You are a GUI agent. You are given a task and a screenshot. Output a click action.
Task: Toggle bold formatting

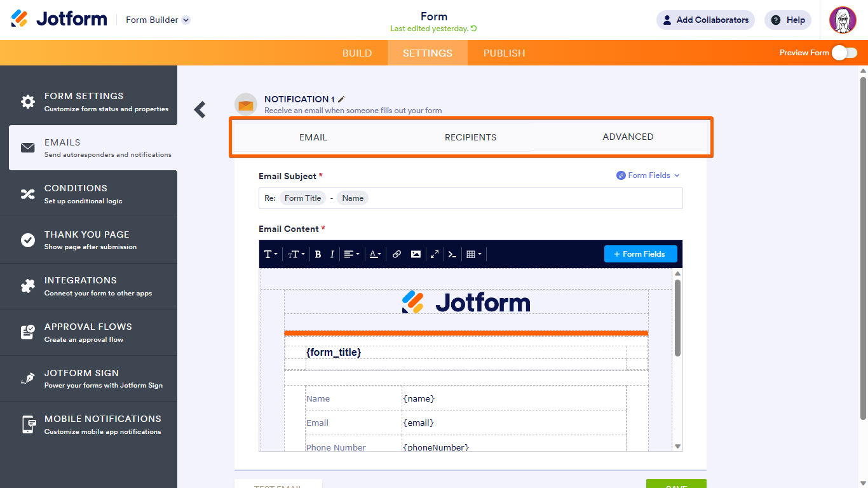(318, 254)
